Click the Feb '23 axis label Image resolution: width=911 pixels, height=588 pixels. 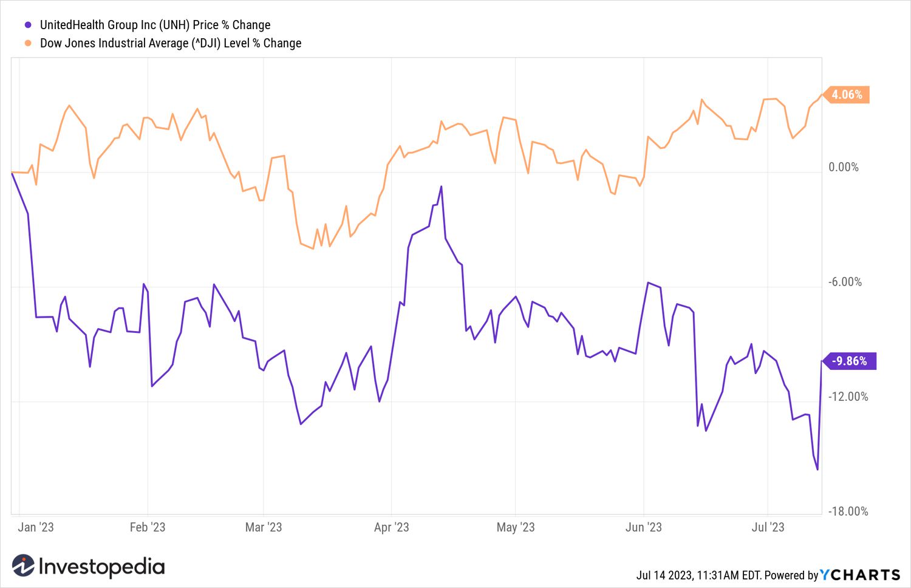pyautogui.click(x=148, y=527)
